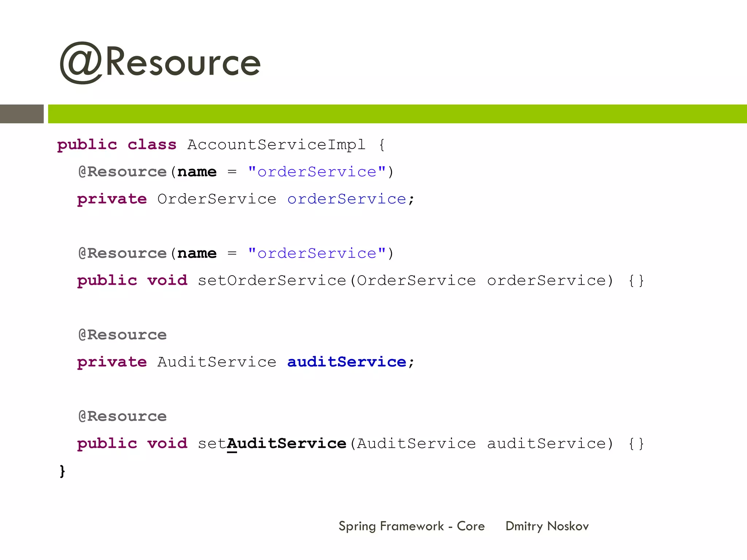Click 'private AuditService' declaration type
The image size is (747, 560).
(217, 362)
